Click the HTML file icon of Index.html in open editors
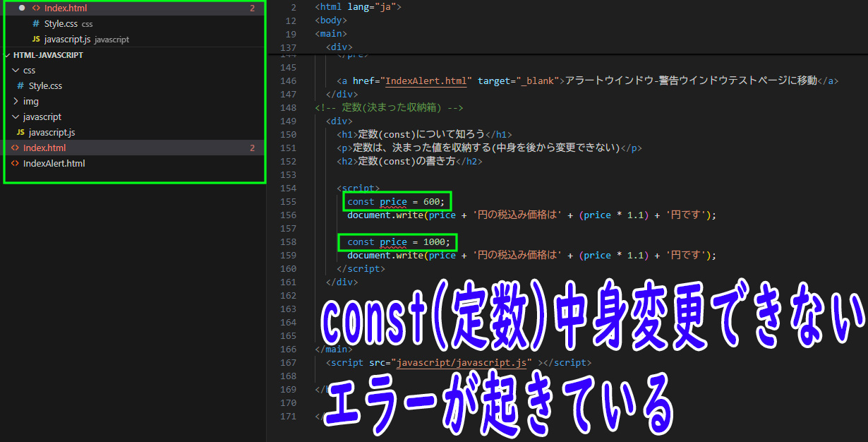The width and height of the screenshot is (868, 442). [36, 8]
